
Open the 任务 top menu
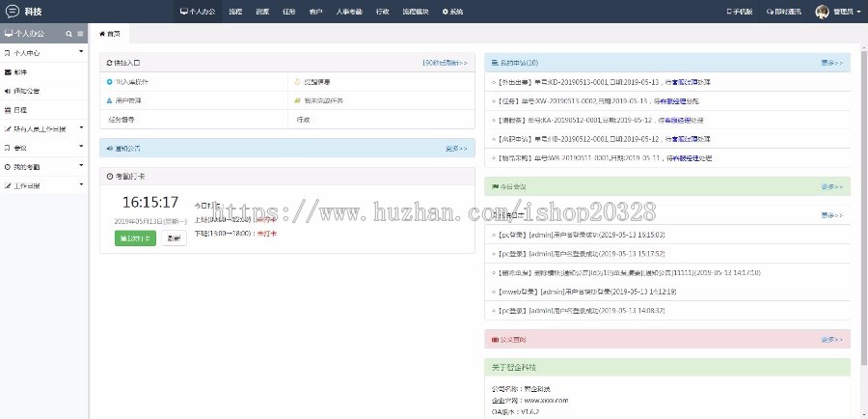coord(289,11)
